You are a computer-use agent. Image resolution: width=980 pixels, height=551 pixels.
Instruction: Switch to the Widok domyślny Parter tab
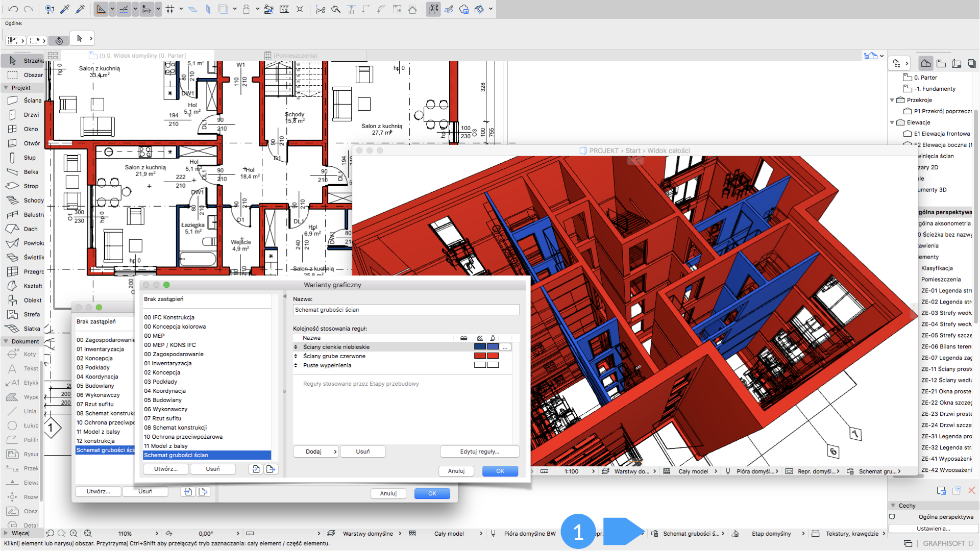(x=137, y=56)
